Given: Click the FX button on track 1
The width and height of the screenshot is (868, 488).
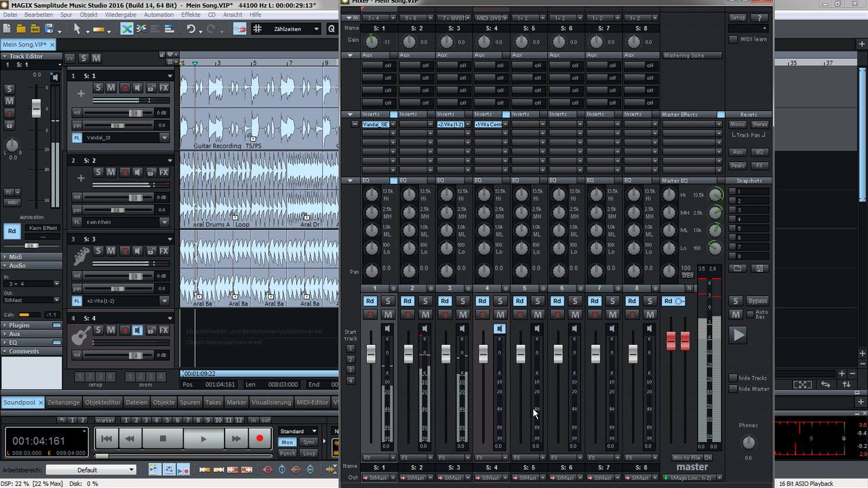Looking at the screenshot, I should [164, 88].
